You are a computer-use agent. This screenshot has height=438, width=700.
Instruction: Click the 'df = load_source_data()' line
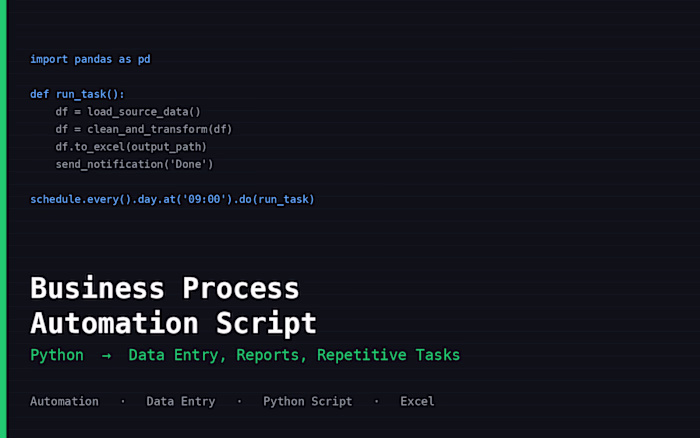(x=128, y=112)
